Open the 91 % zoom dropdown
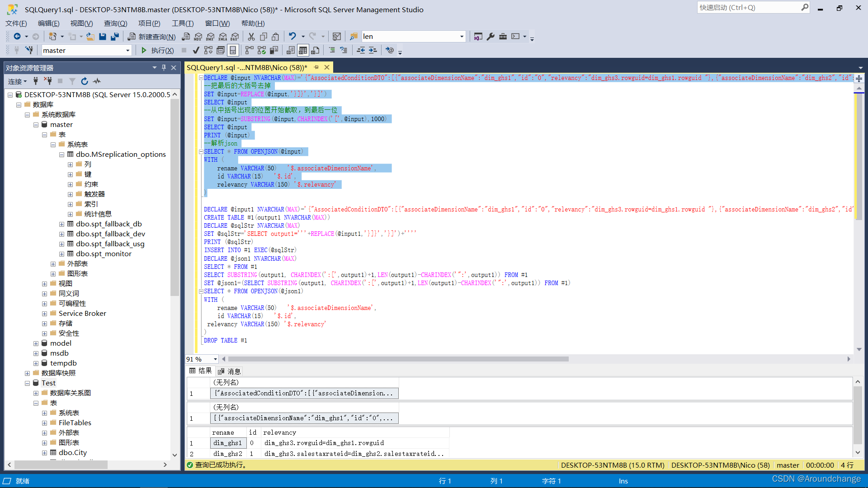Image resolution: width=868 pixels, height=488 pixels. coord(215,359)
